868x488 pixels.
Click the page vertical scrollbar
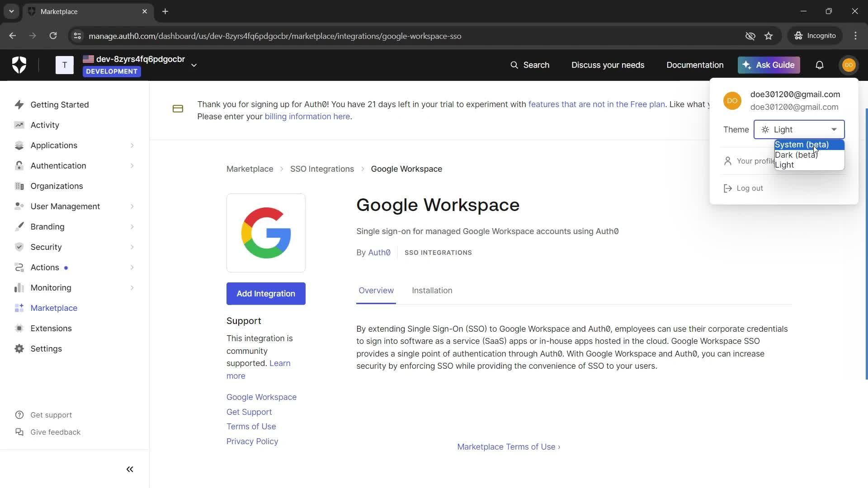[x=866, y=244]
